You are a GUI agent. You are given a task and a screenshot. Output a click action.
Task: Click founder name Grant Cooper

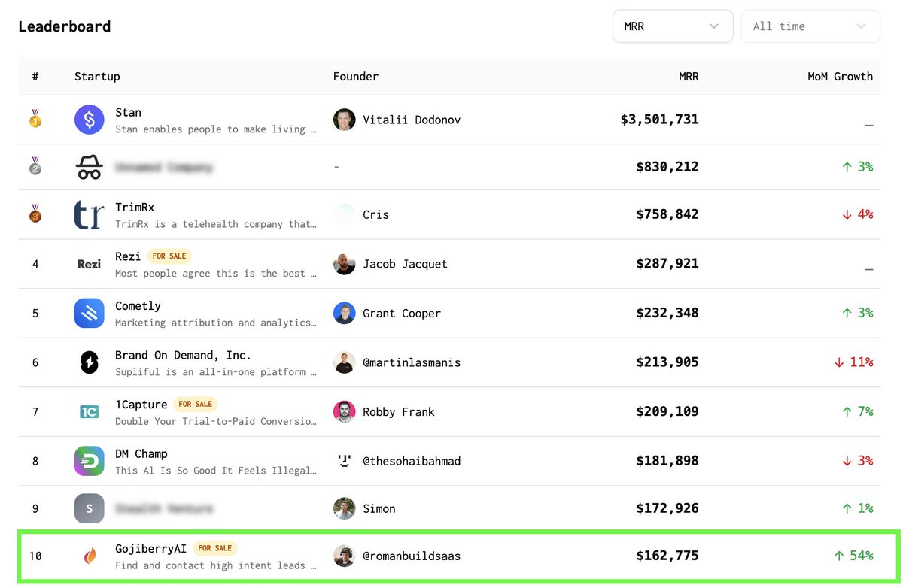(402, 313)
